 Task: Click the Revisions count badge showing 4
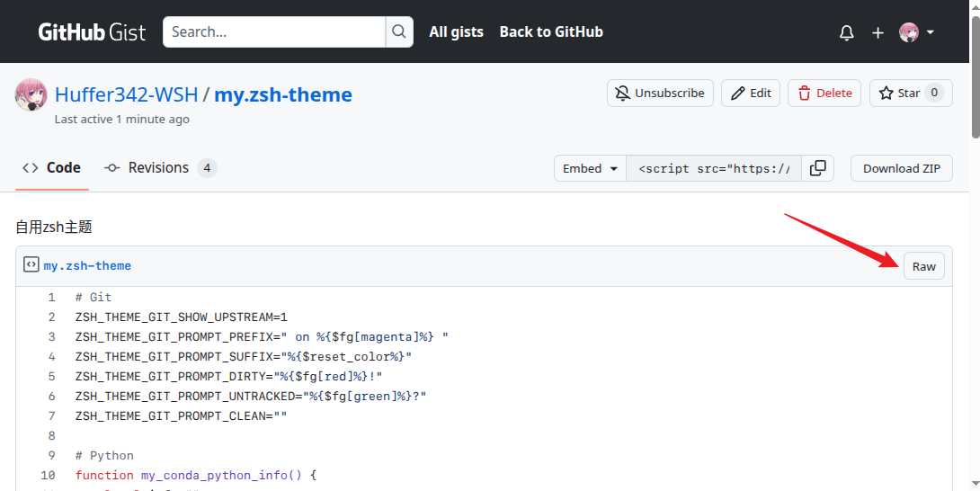click(207, 168)
